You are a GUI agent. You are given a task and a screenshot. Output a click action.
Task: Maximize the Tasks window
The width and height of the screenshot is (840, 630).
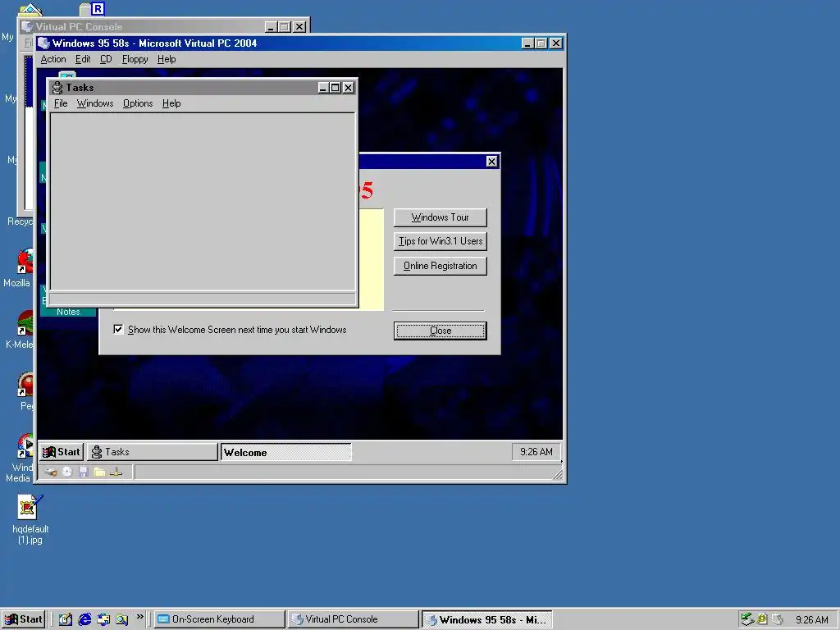(x=336, y=87)
